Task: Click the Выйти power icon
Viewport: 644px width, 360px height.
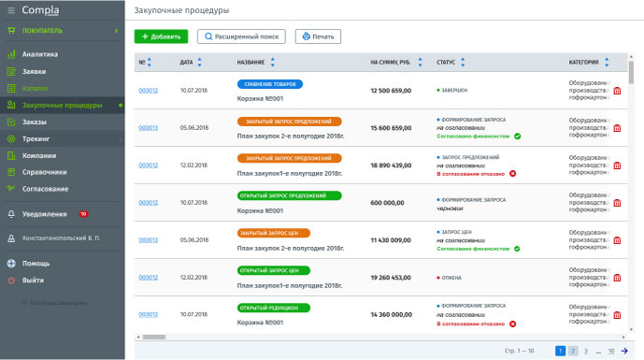Action: (x=11, y=281)
